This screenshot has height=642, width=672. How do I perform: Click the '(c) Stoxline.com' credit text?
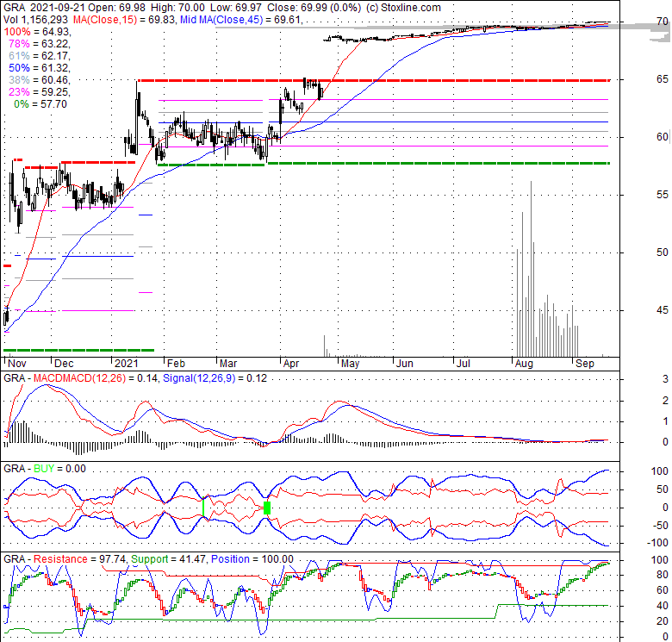[403, 8]
